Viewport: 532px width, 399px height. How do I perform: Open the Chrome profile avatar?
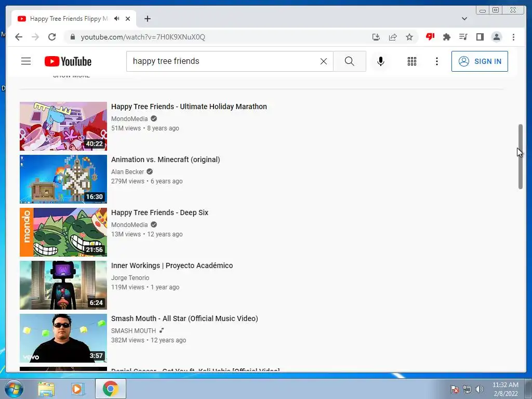[497, 37]
